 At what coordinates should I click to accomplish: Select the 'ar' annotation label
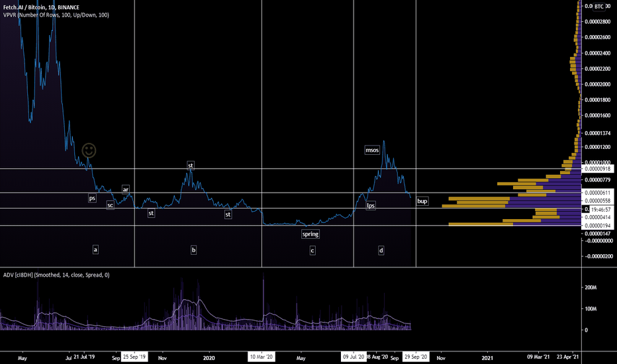click(x=126, y=189)
